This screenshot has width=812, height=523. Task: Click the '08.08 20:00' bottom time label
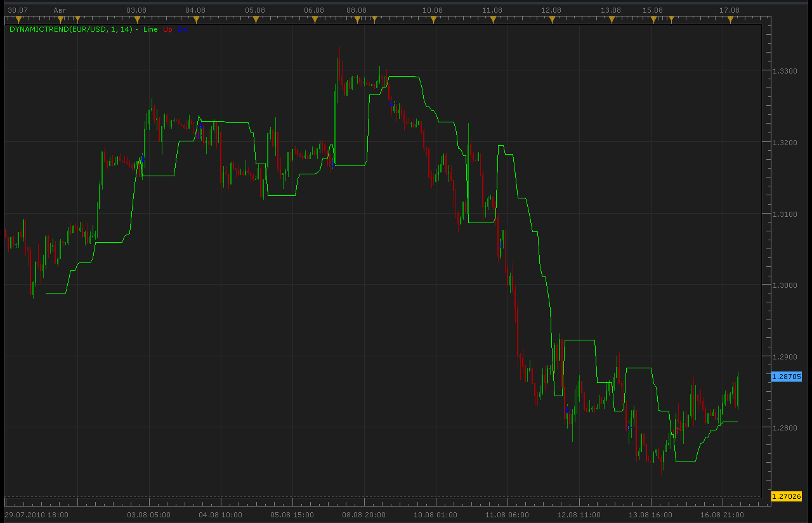click(x=363, y=515)
